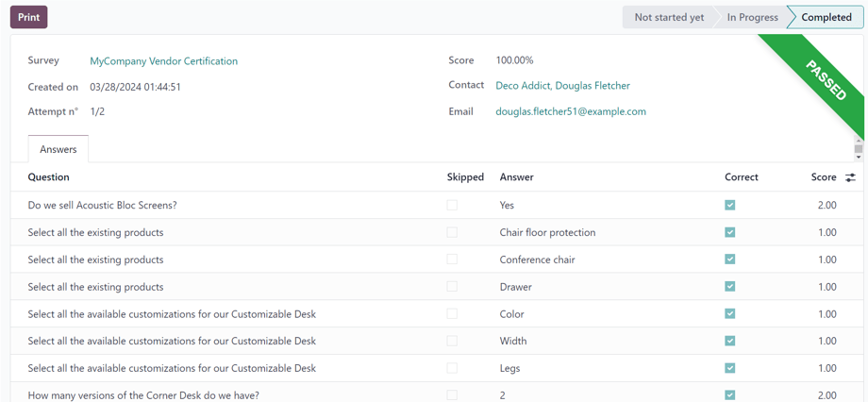Image resolution: width=868 pixels, height=402 pixels.
Task: Set status to In Progress
Action: point(752,17)
